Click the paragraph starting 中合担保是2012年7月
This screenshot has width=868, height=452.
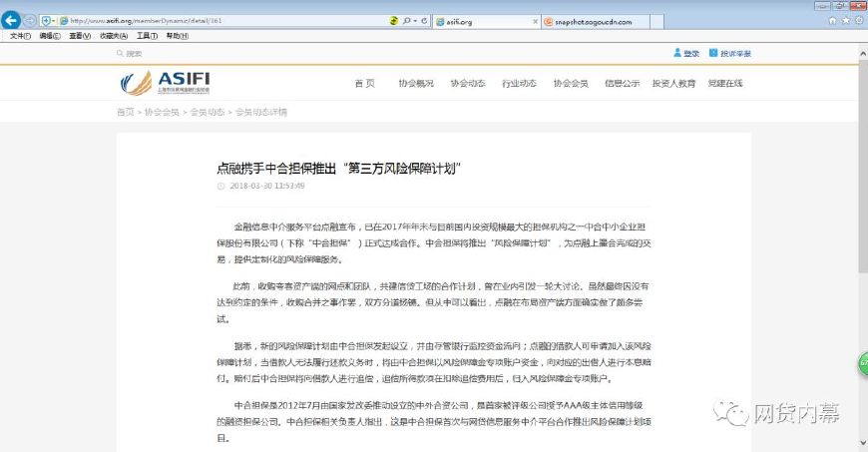tap(433, 421)
